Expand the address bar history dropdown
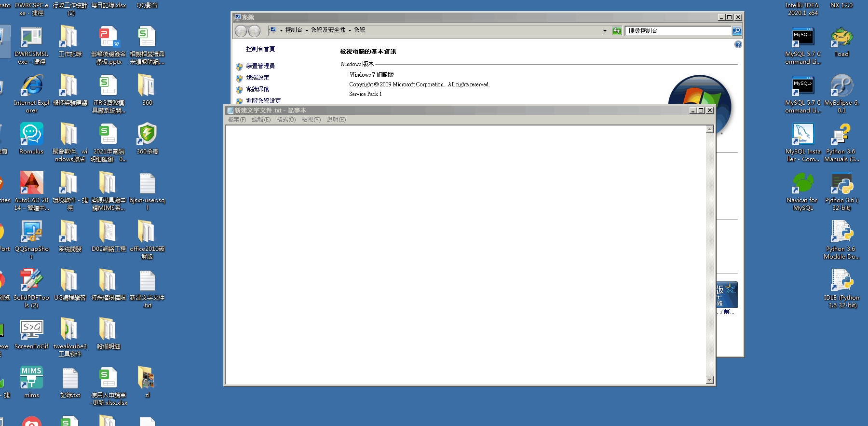Screen dimensions: 868x426 tap(605, 31)
